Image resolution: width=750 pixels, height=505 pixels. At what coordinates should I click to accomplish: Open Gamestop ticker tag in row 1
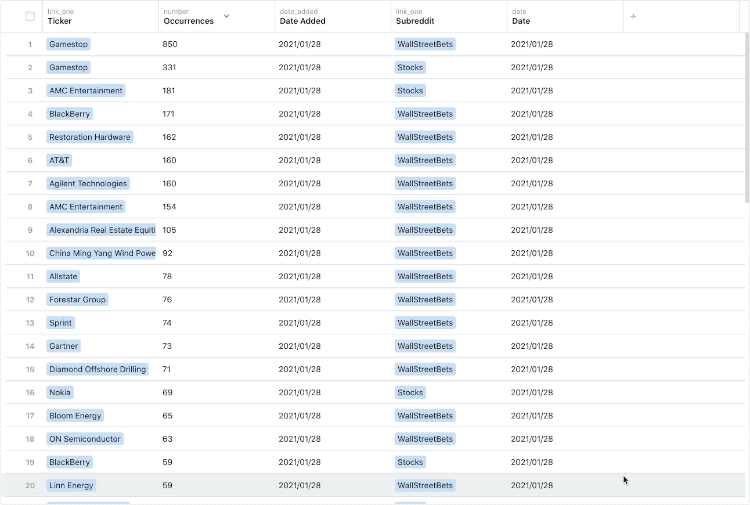click(68, 44)
